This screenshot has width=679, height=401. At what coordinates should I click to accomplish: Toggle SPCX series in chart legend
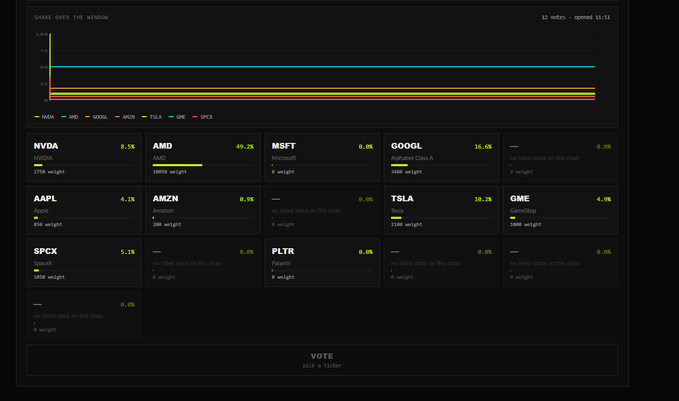pos(203,117)
